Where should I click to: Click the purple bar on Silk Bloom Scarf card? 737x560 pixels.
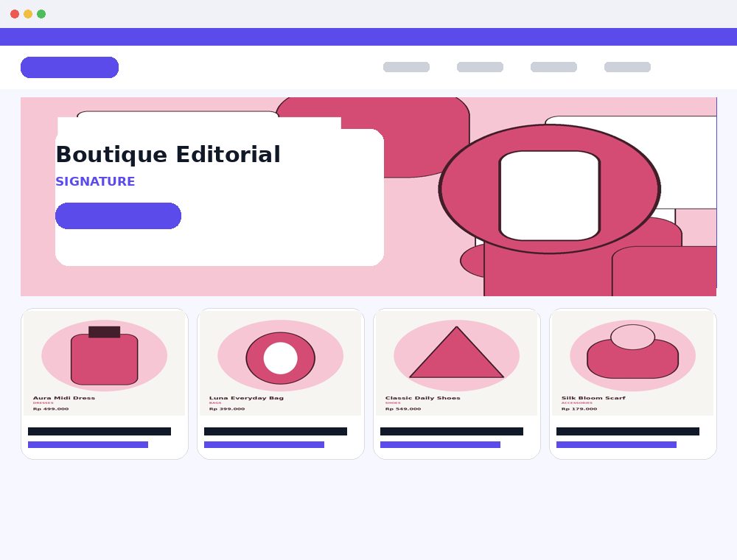click(616, 444)
